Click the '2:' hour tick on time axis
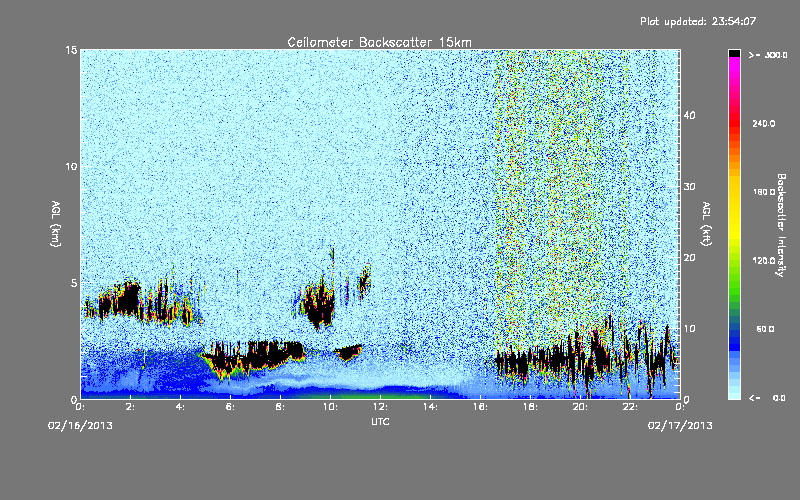The height and width of the screenshot is (500, 800). [130, 407]
